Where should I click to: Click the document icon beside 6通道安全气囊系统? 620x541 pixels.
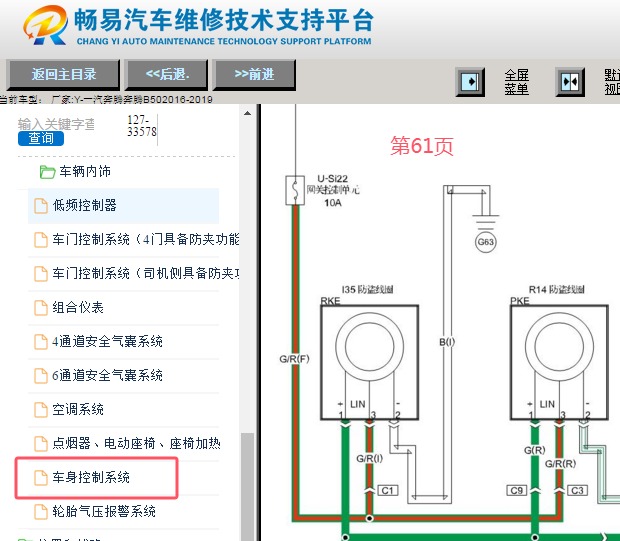(x=41, y=376)
